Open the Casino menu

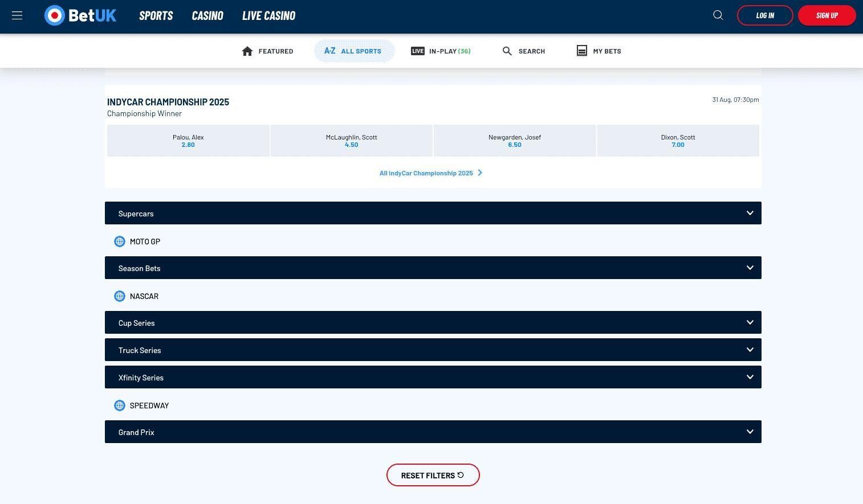point(207,15)
